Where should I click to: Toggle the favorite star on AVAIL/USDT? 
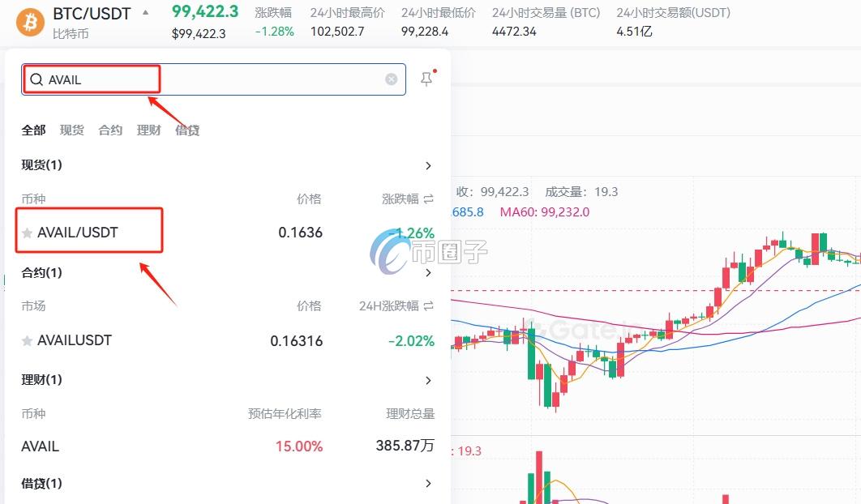point(26,231)
